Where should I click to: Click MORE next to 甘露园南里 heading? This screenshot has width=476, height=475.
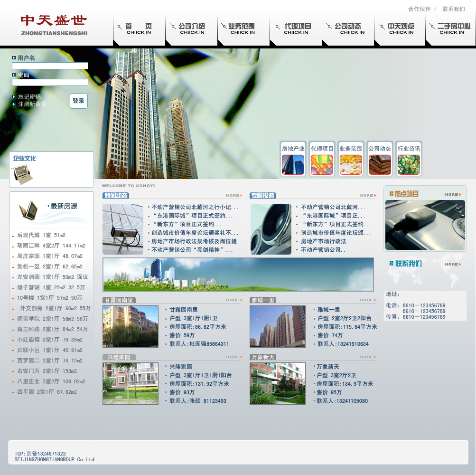(x=234, y=300)
